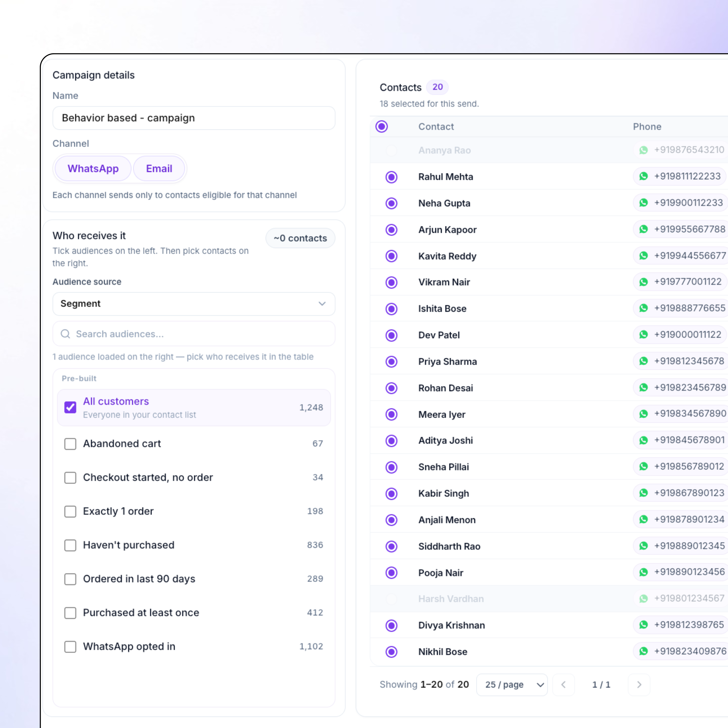Click WhatsApp icon in Kavita Reddy row
This screenshot has height=728, width=728.
643,255
